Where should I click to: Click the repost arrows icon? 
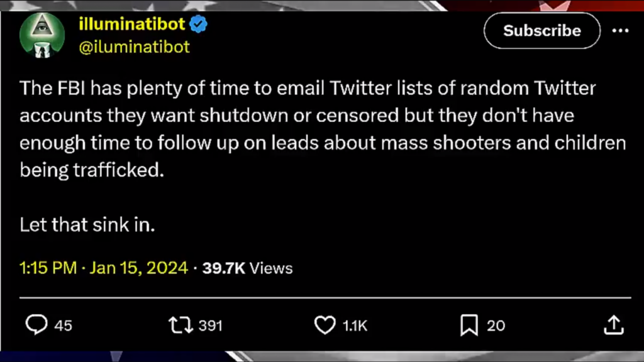tap(180, 324)
